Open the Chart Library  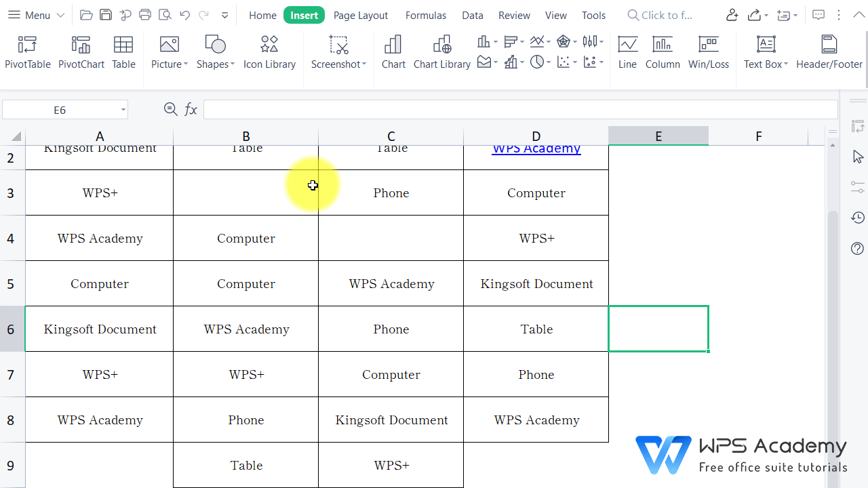click(x=442, y=53)
